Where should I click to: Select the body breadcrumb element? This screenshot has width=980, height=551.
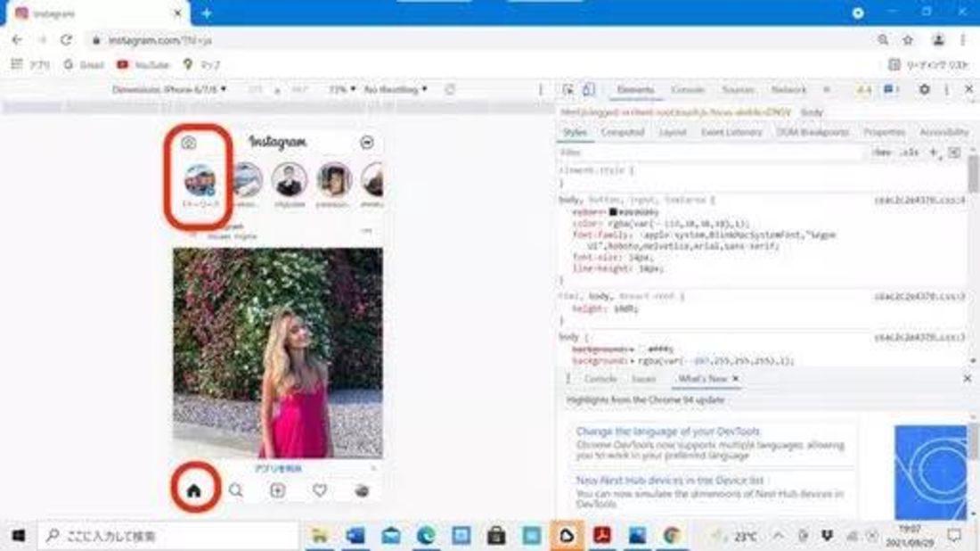[812, 112]
